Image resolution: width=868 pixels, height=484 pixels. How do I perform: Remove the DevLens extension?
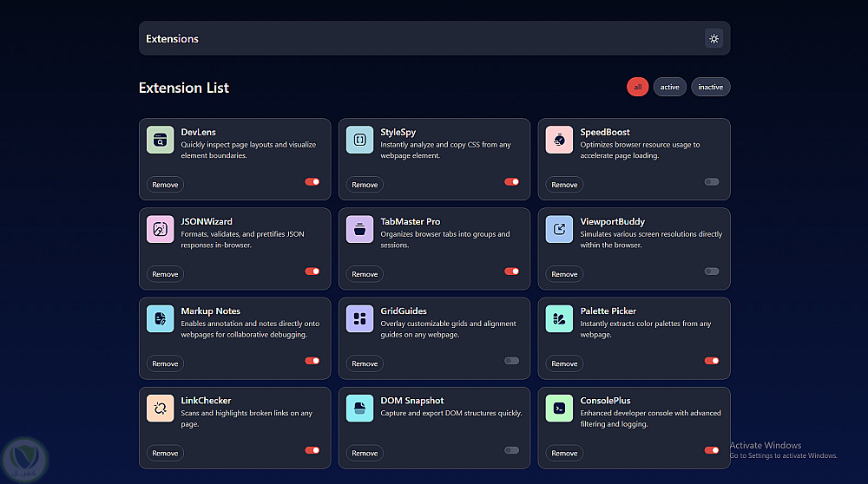point(165,185)
